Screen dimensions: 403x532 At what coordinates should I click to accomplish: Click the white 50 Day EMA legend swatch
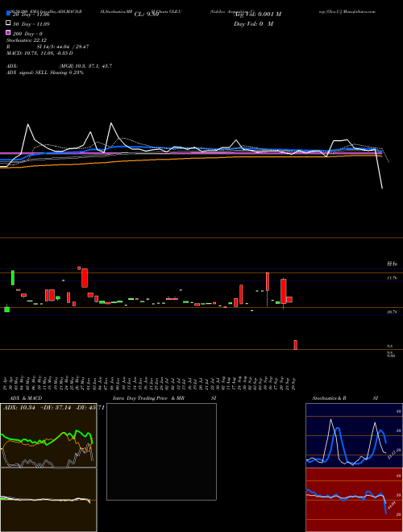tap(8, 23)
